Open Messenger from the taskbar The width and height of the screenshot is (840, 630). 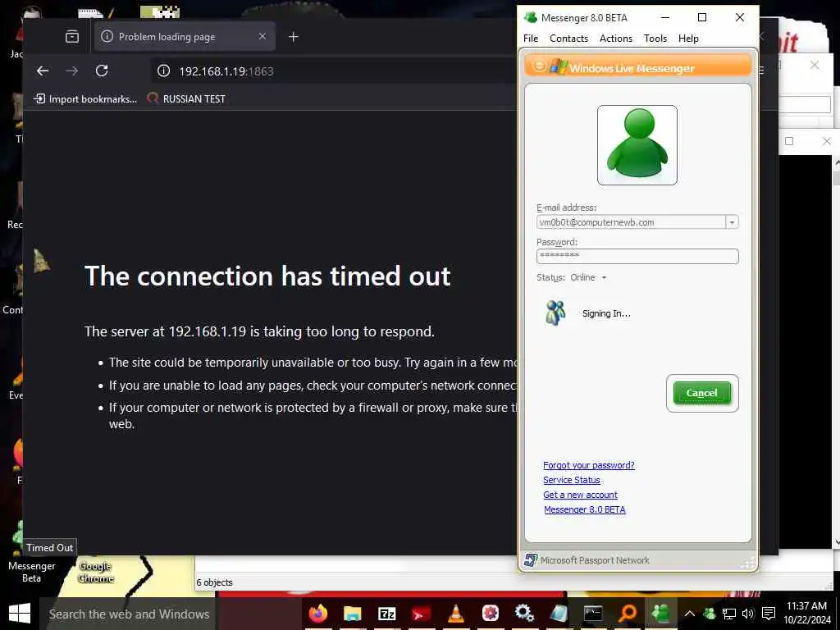point(662,614)
